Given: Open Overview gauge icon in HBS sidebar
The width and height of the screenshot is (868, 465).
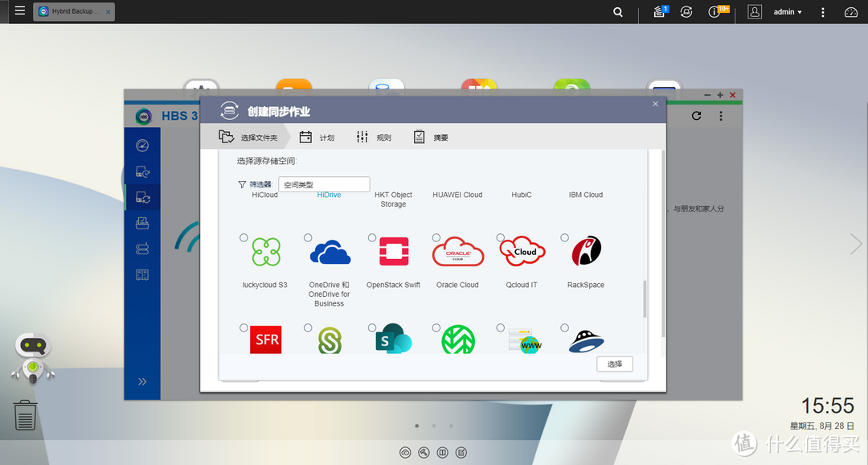Looking at the screenshot, I should tap(142, 145).
